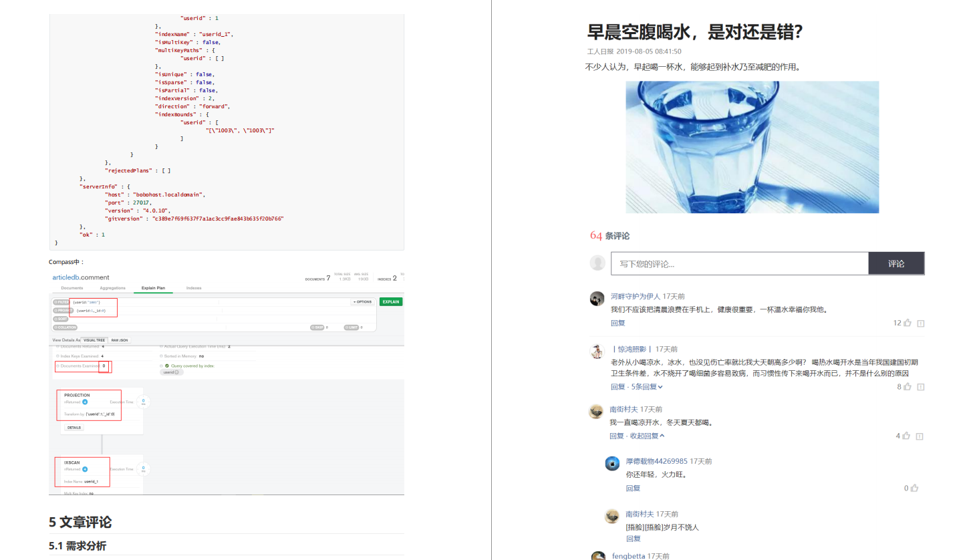Click the 评论 submit button
The image size is (979, 560).
click(x=896, y=263)
